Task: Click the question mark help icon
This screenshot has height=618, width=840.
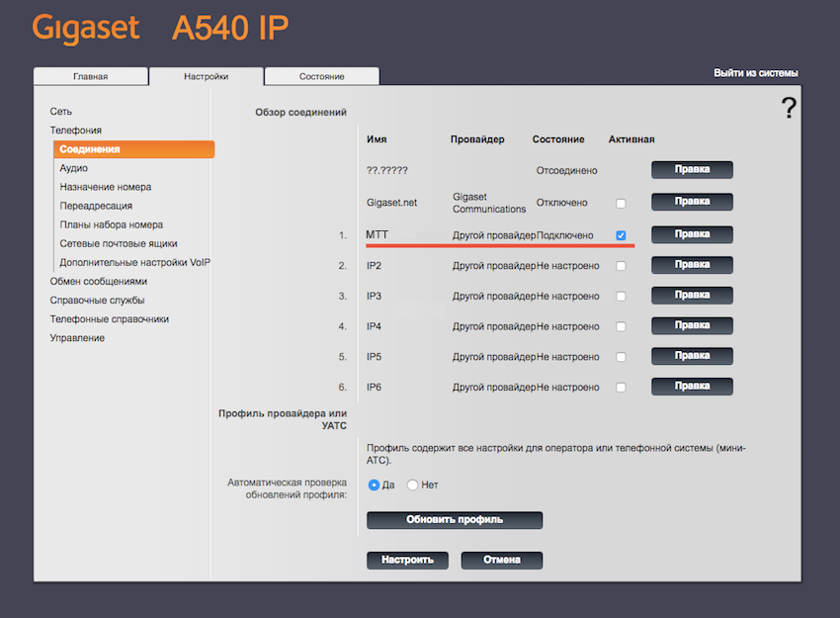Action: click(788, 109)
